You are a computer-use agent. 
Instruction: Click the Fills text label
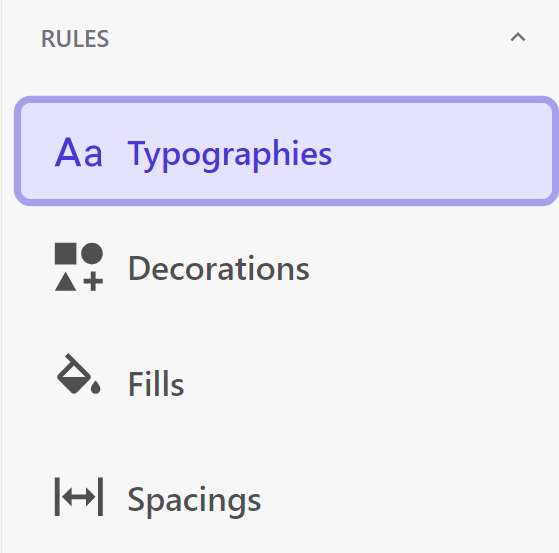click(x=156, y=384)
